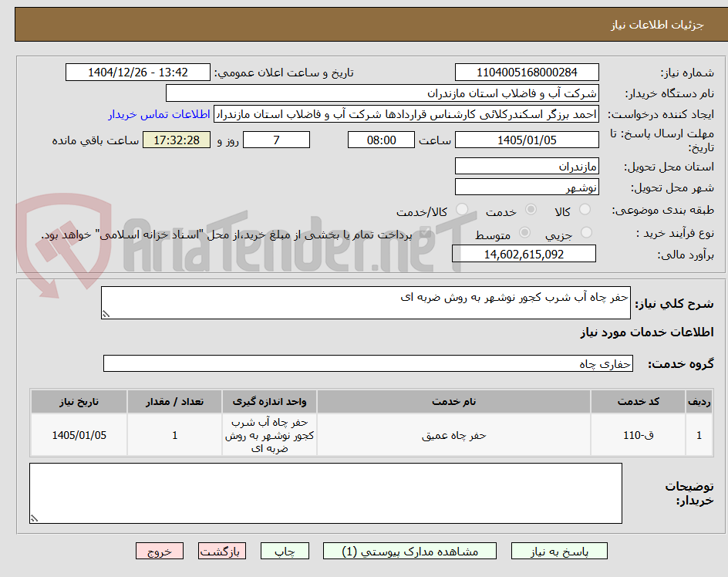Select the متوسط purchase type radio
728x577 pixels.
[524, 232]
